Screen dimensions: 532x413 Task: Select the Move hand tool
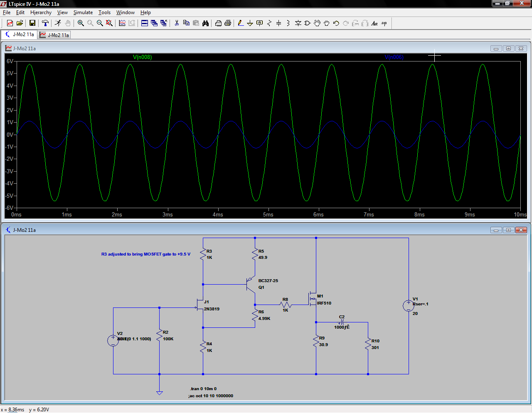pyautogui.click(x=317, y=23)
